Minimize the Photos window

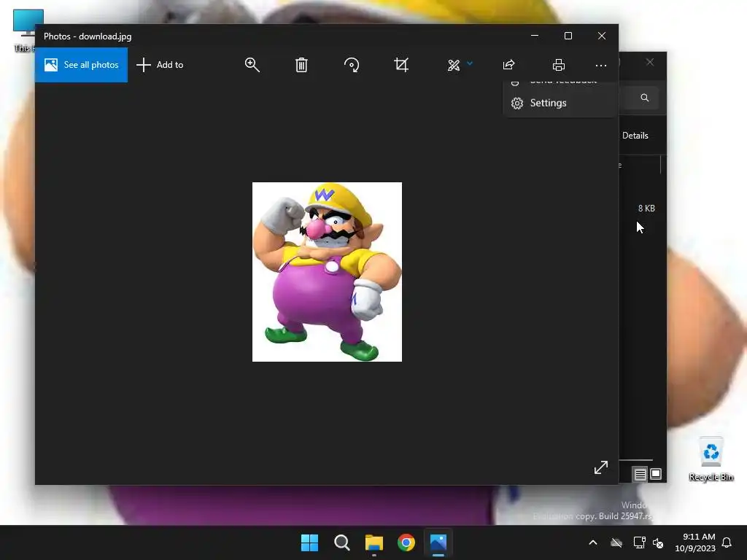click(535, 36)
